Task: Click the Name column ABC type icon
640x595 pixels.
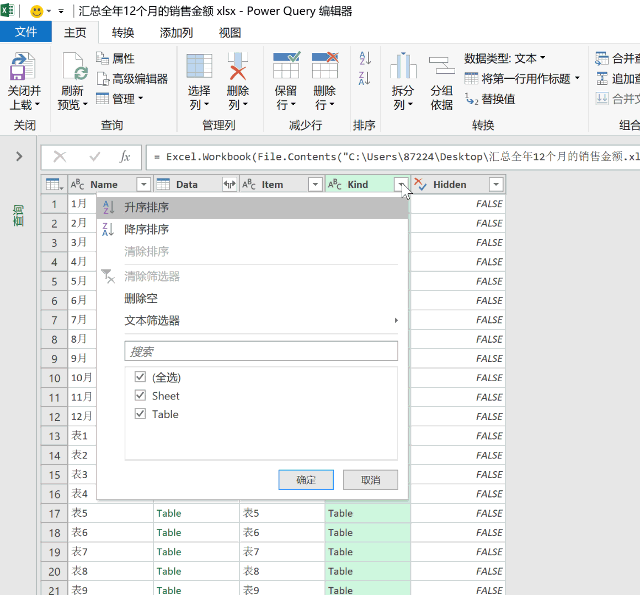Action: click(78, 185)
